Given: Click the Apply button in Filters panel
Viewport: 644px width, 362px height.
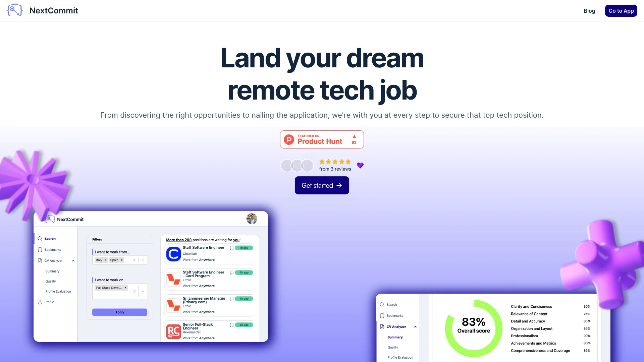Looking at the screenshot, I should (119, 312).
